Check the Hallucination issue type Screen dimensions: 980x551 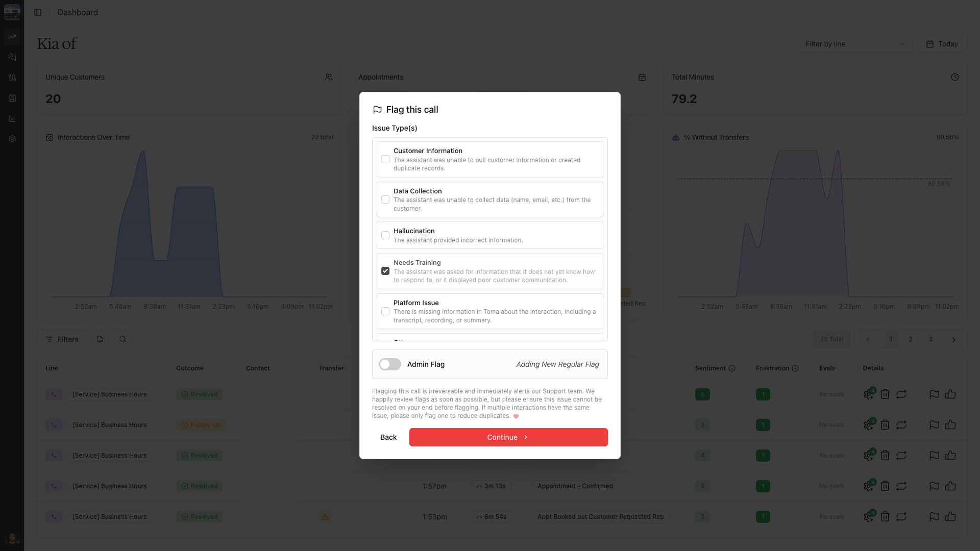385,235
